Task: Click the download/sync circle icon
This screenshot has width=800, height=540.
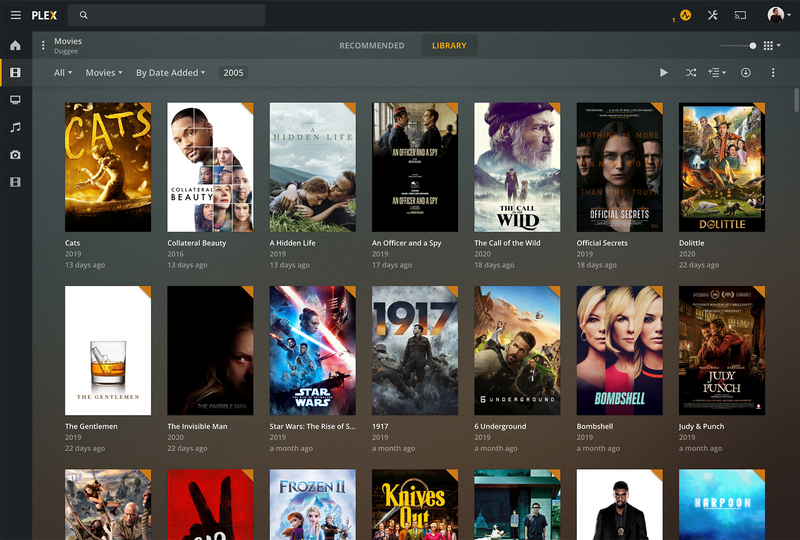Action: 745,73
